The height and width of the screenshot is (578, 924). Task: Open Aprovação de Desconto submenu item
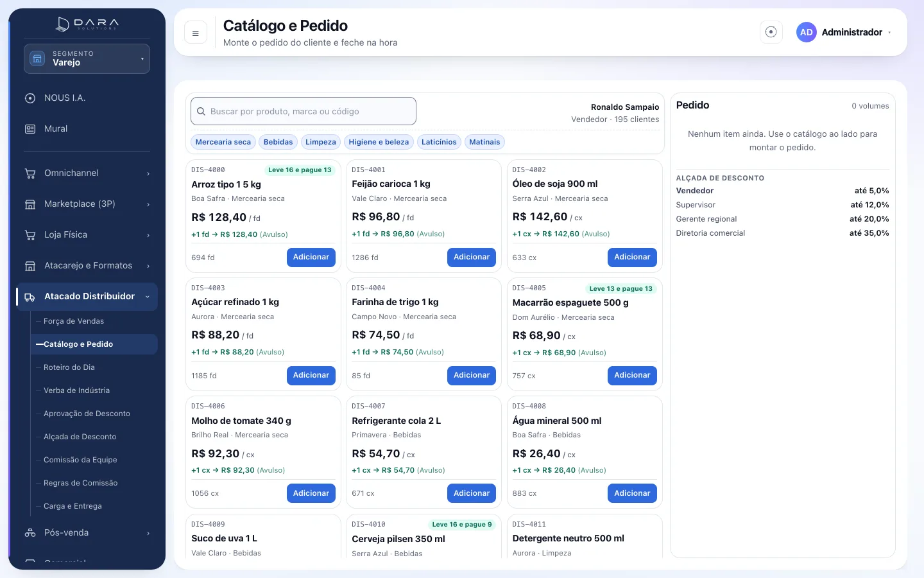tap(87, 414)
